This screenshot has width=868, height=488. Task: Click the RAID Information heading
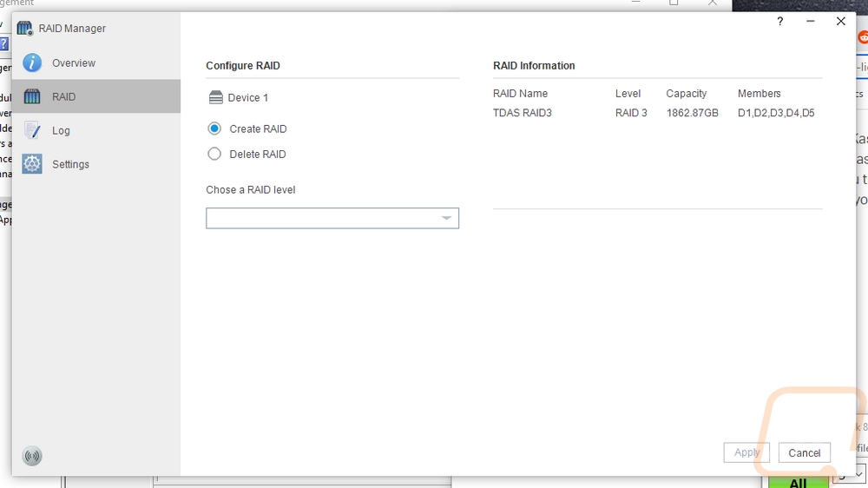pos(534,65)
